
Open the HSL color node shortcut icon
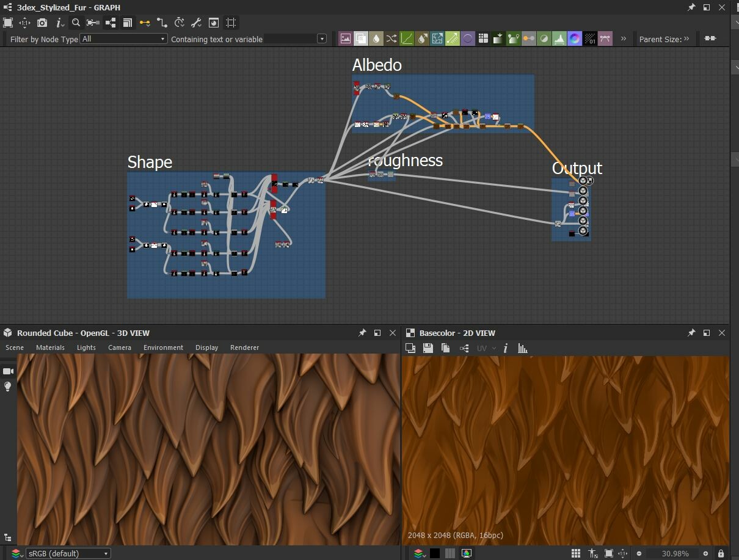click(x=575, y=38)
